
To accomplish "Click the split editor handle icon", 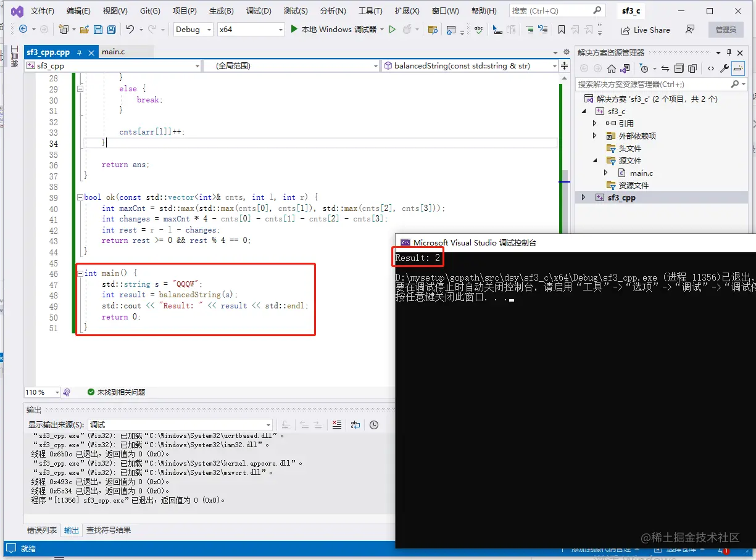I will 564,65.
